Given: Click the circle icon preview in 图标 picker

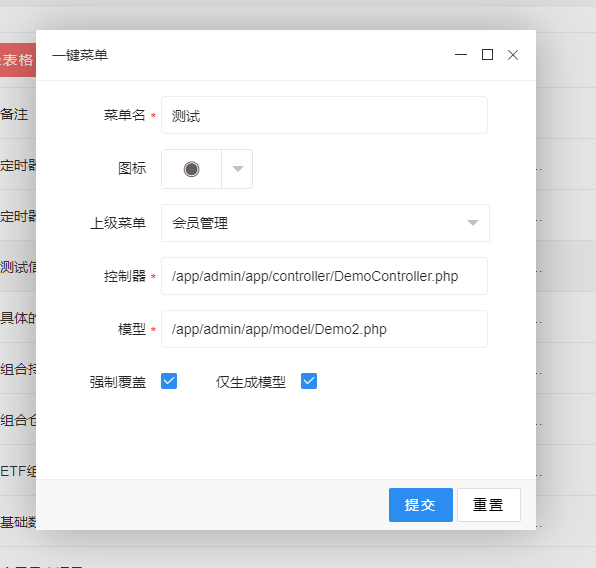Looking at the screenshot, I should (191, 169).
